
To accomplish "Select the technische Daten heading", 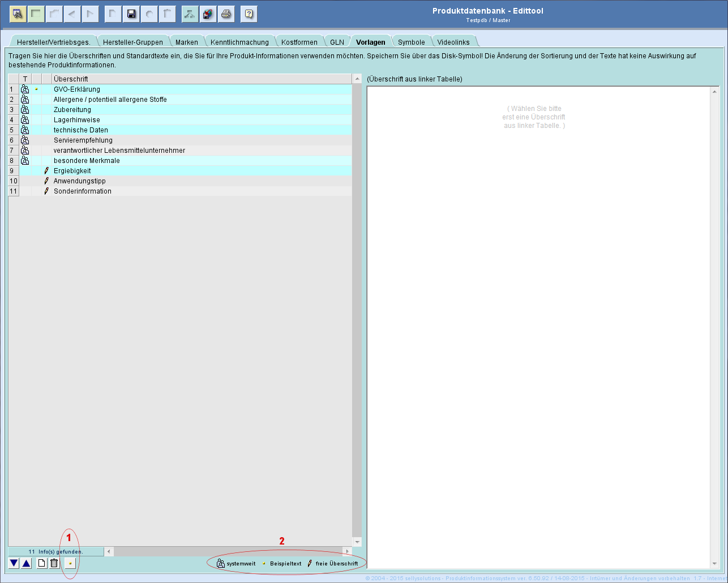I will (x=81, y=130).
